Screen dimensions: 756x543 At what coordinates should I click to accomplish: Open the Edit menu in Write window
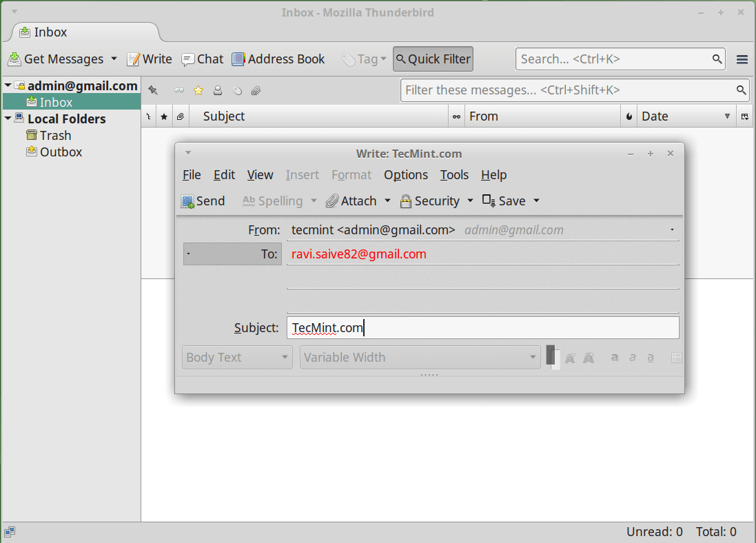coord(224,174)
